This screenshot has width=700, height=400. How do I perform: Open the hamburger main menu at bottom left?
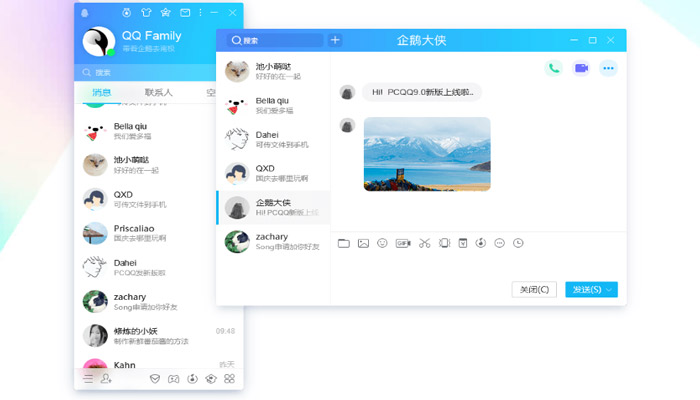[88, 379]
